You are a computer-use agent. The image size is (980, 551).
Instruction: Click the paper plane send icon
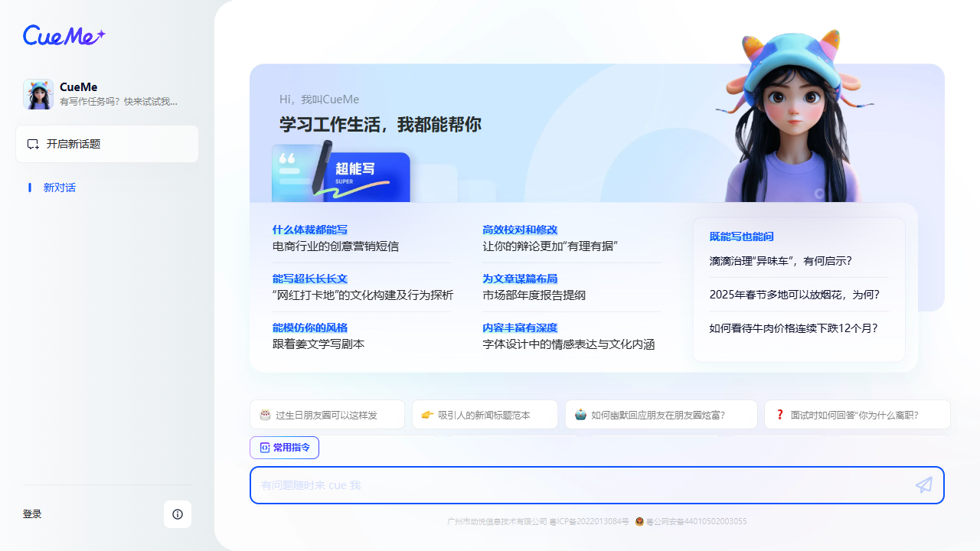[924, 485]
